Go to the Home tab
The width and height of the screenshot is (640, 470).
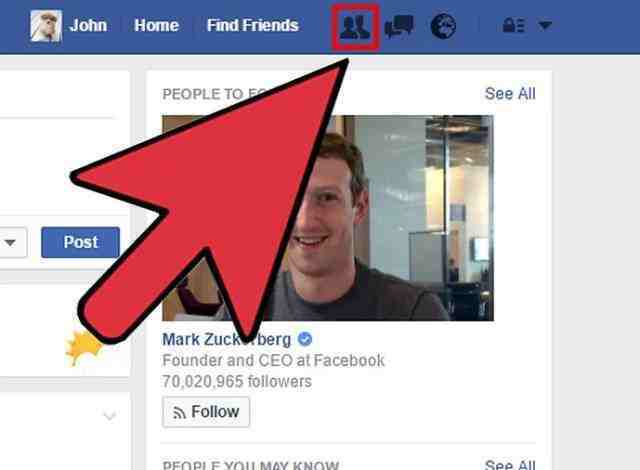tap(156, 25)
